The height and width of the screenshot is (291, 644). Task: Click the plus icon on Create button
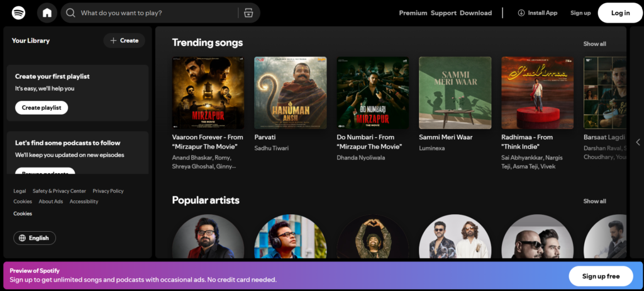pos(114,40)
